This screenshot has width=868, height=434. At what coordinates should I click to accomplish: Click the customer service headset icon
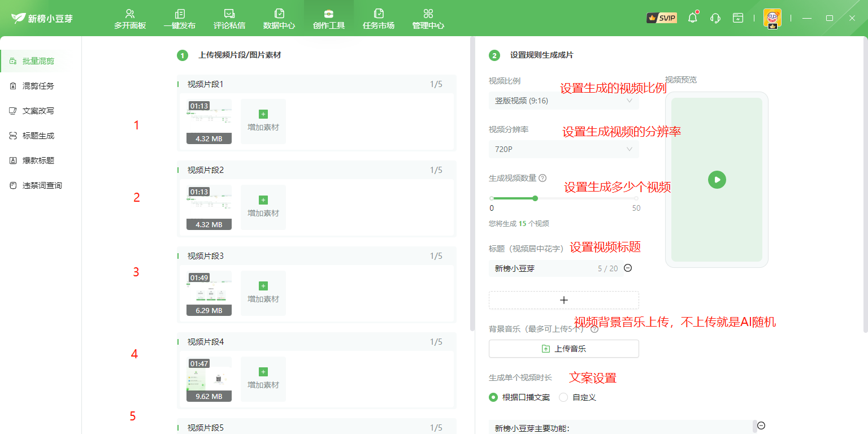coord(715,18)
